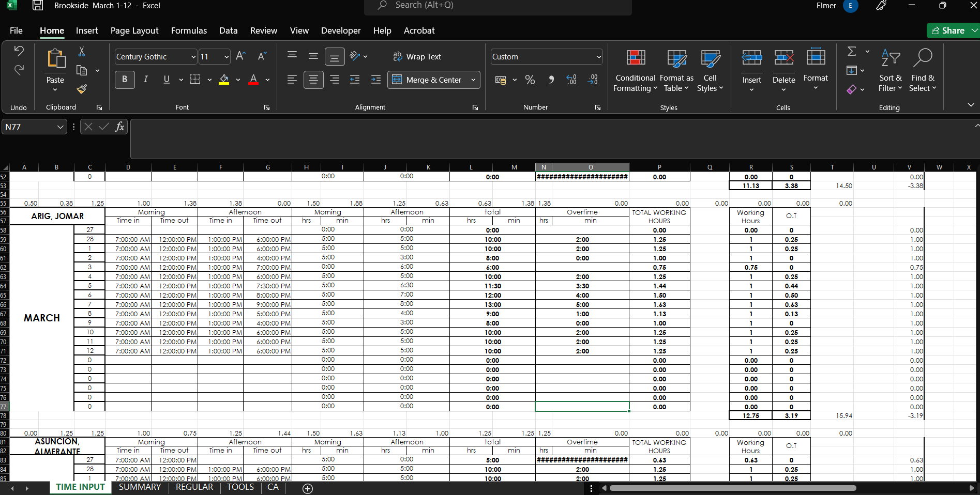
Task: Click the Search box in title bar
Action: (x=497, y=6)
